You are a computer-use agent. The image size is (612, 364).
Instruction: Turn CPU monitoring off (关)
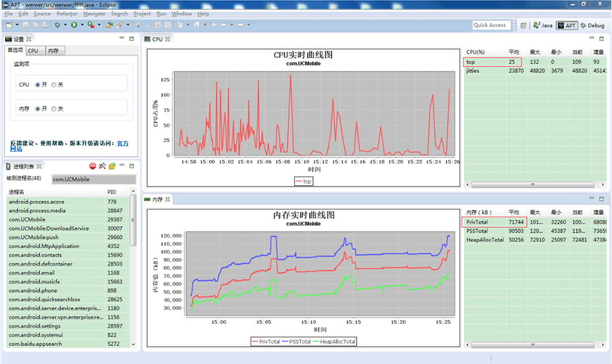[x=54, y=84]
